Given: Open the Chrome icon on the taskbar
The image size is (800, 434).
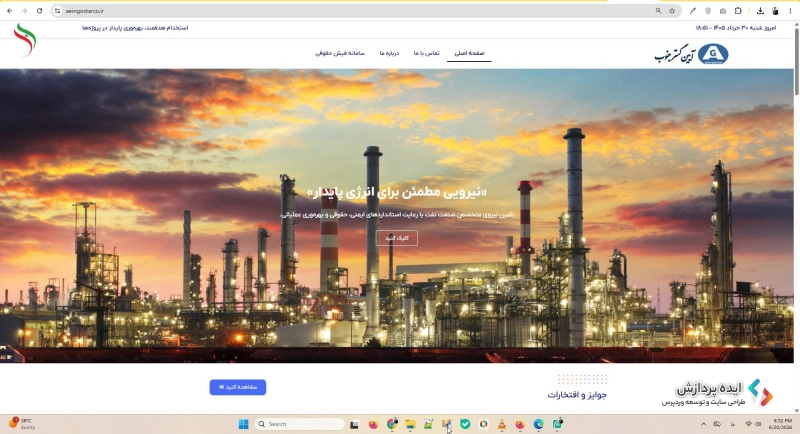Looking at the screenshot, I should 392,424.
